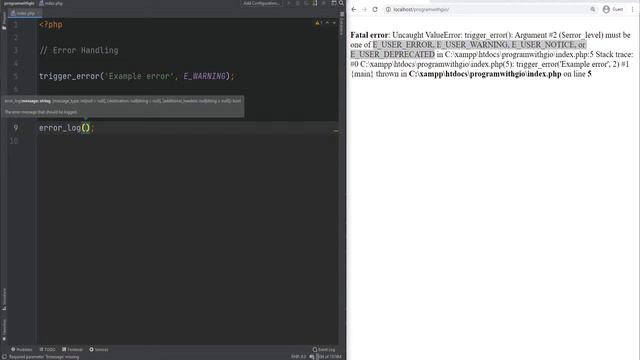640x360 pixels.
Task: Open the Guest profile menu
Action: point(613,9)
